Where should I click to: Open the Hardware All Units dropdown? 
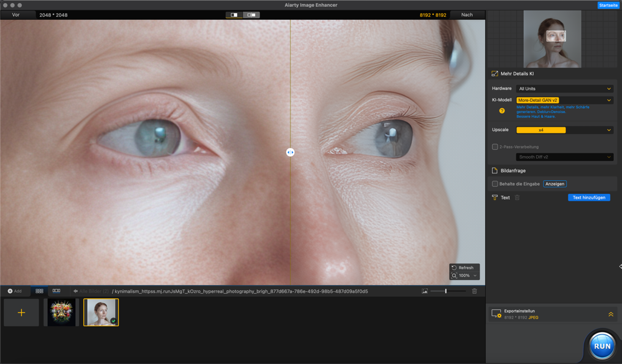(x=565, y=89)
